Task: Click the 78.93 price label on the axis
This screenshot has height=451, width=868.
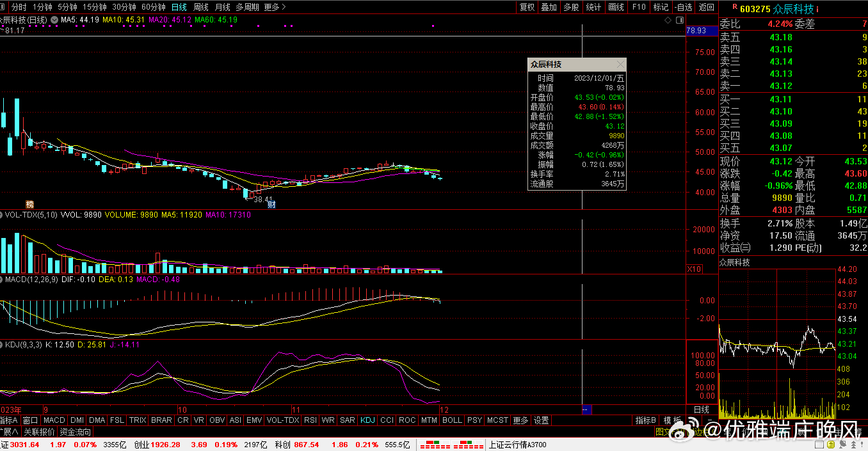Action: [696, 30]
